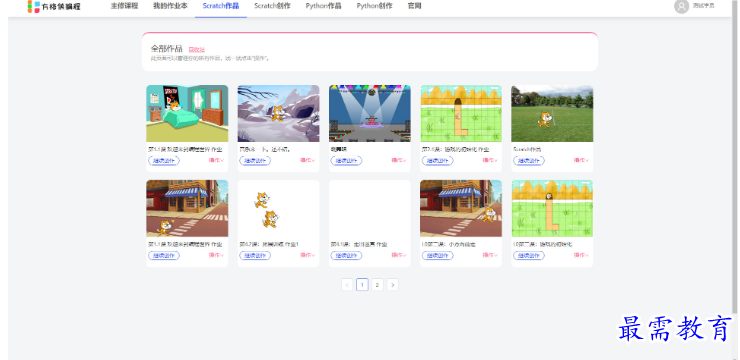Switch to the Scratch创作 nav tab
Screen dimensions: 740x360
click(x=272, y=6)
